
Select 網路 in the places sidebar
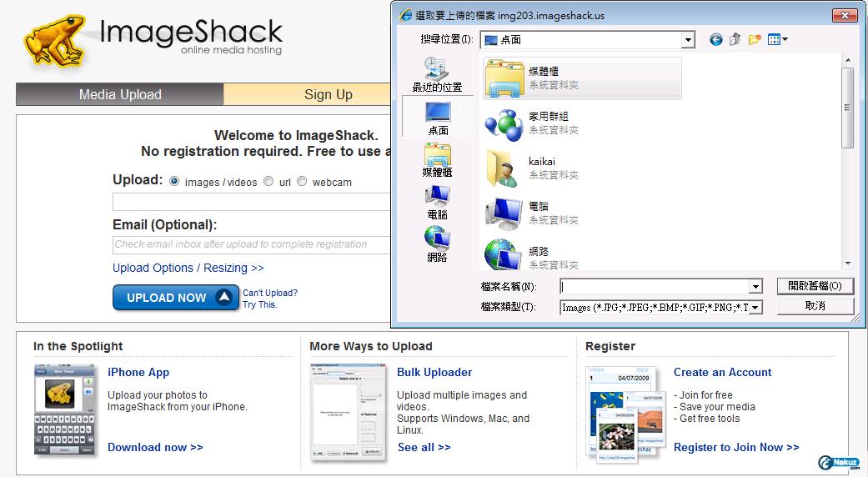point(437,244)
